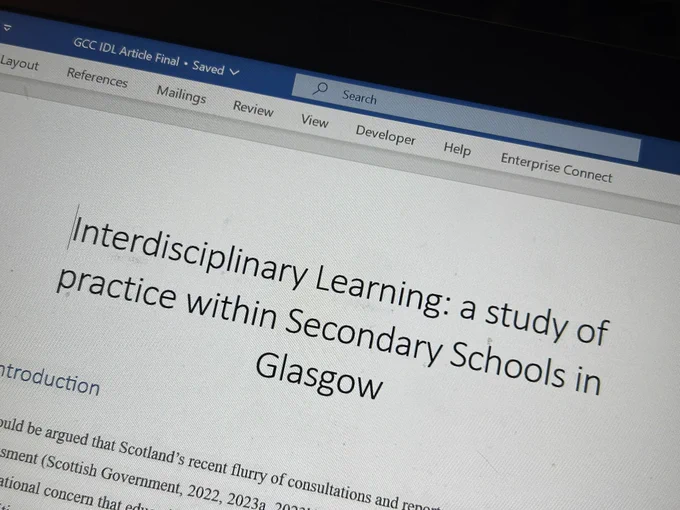Click the word Learning in the title
Screen dimensions: 680x510
pyautogui.click(x=379, y=289)
